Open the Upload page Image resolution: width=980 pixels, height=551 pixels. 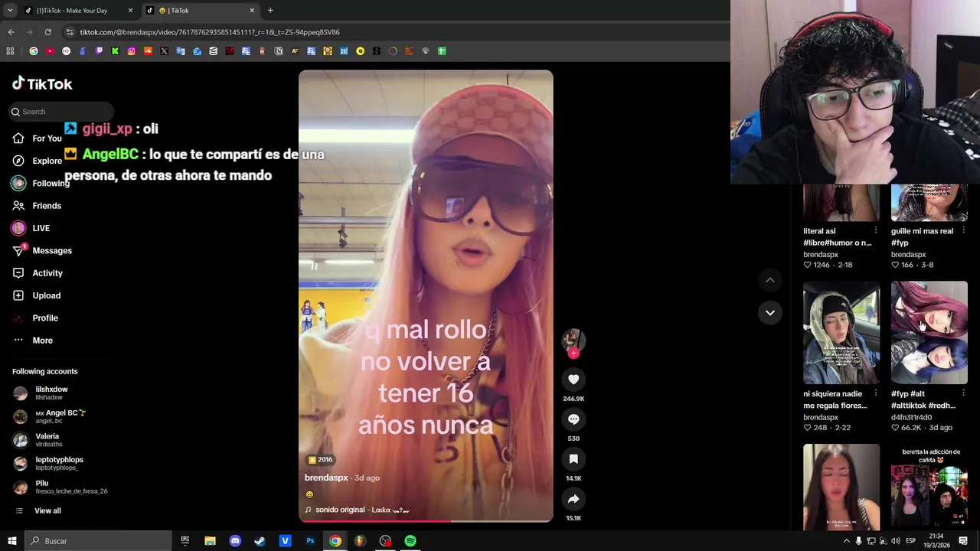(x=37, y=295)
